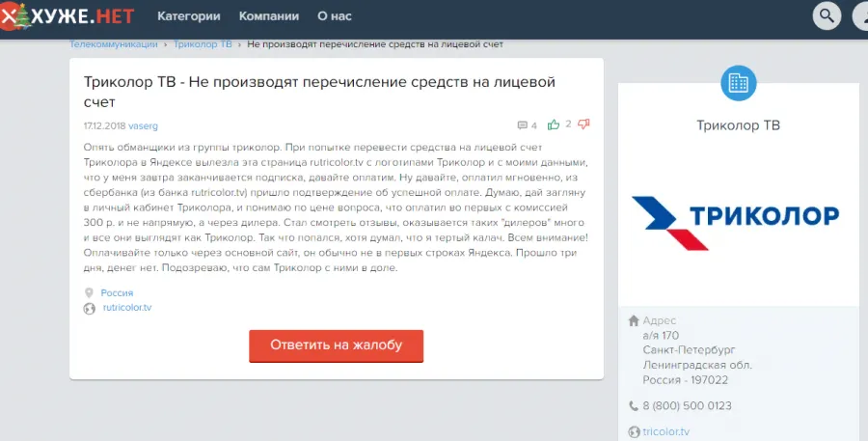Go to Триколор ТВ breadcrumb link
Viewport: 868px width, 441px height.
coord(203,44)
